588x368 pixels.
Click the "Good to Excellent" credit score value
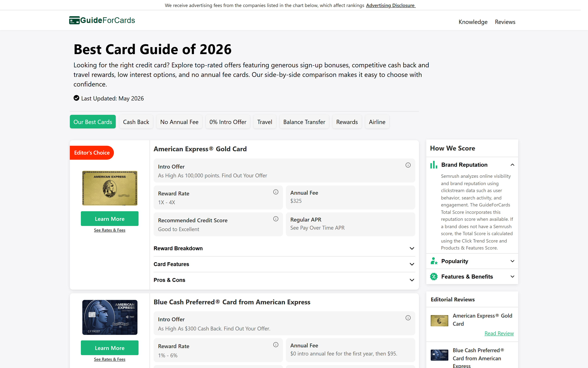[179, 229]
